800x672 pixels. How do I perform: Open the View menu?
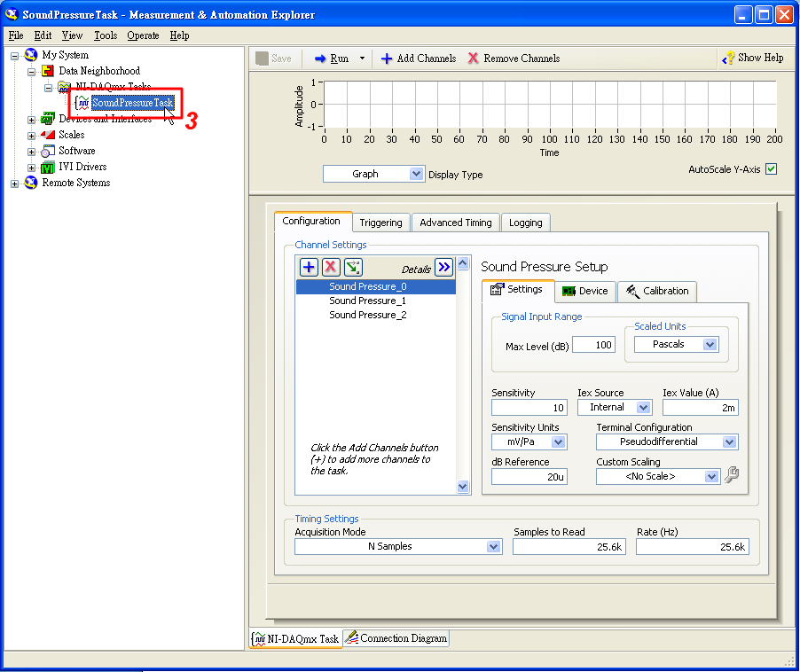pos(72,35)
